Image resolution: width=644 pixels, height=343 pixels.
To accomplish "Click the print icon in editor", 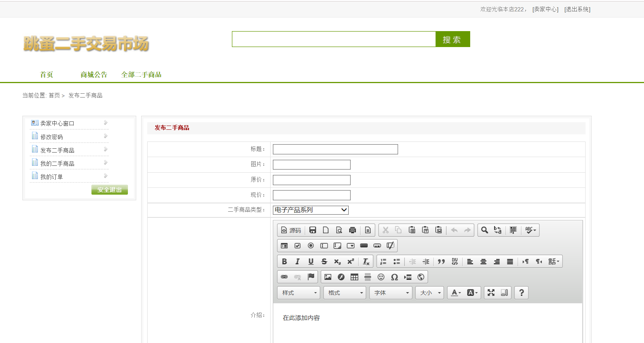I will click(x=353, y=230).
